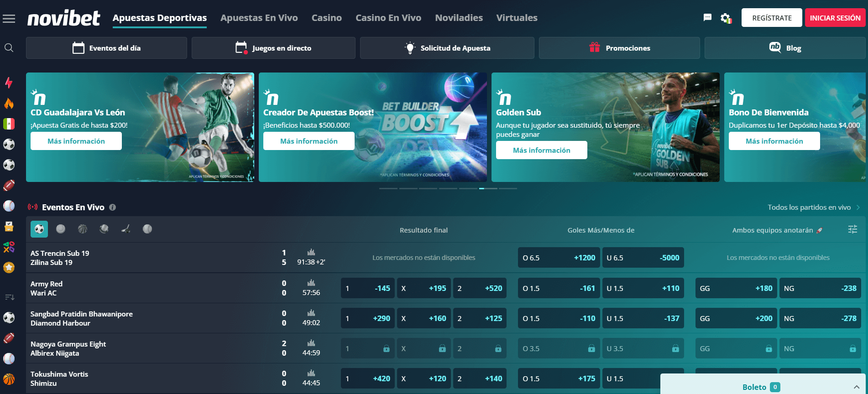This screenshot has width=868, height=394.
Task: Open the Casino En Vivo tab
Action: tap(388, 18)
